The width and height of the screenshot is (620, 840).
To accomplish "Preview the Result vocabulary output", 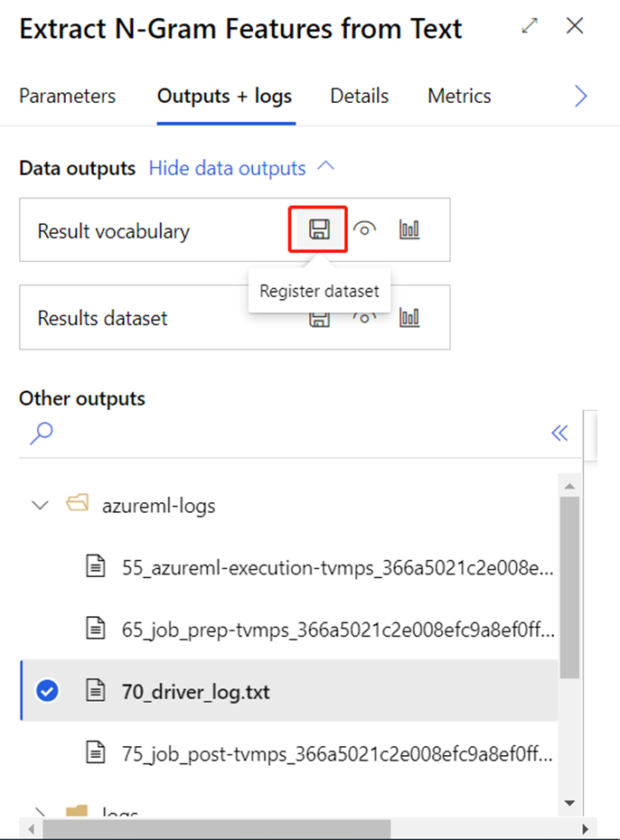I will click(x=364, y=229).
